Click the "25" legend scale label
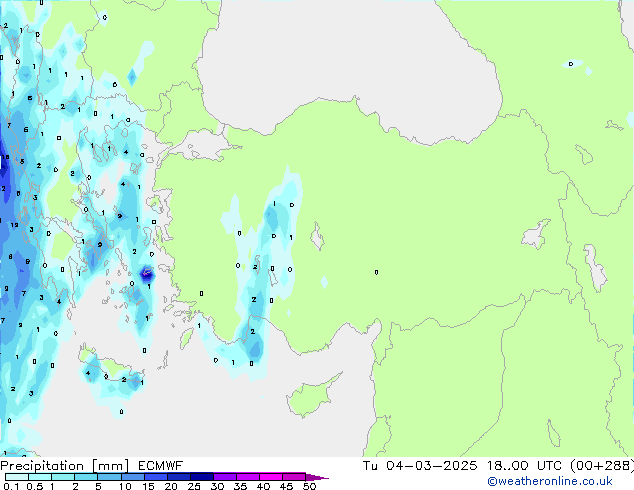634x490 pixels. pyautogui.click(x=194, y=486)
